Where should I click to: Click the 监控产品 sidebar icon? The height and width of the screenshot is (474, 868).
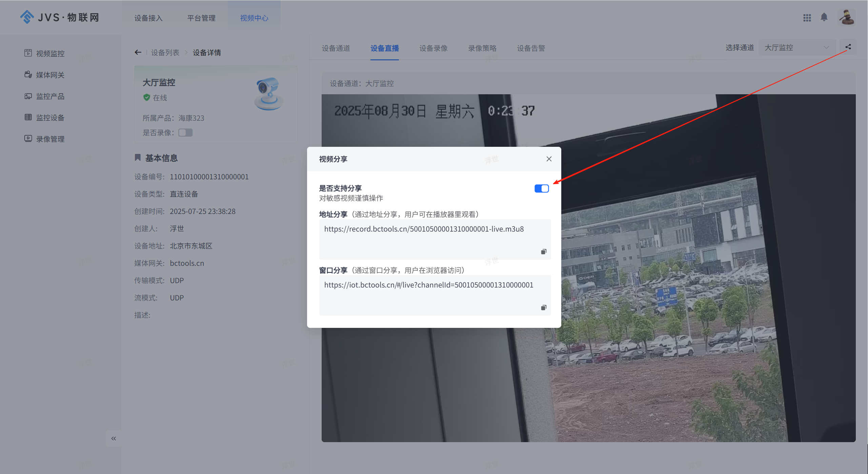(28, 96)
